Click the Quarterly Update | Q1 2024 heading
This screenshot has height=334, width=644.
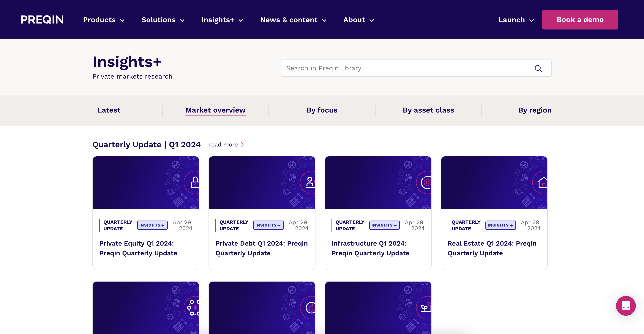[146, 144]
